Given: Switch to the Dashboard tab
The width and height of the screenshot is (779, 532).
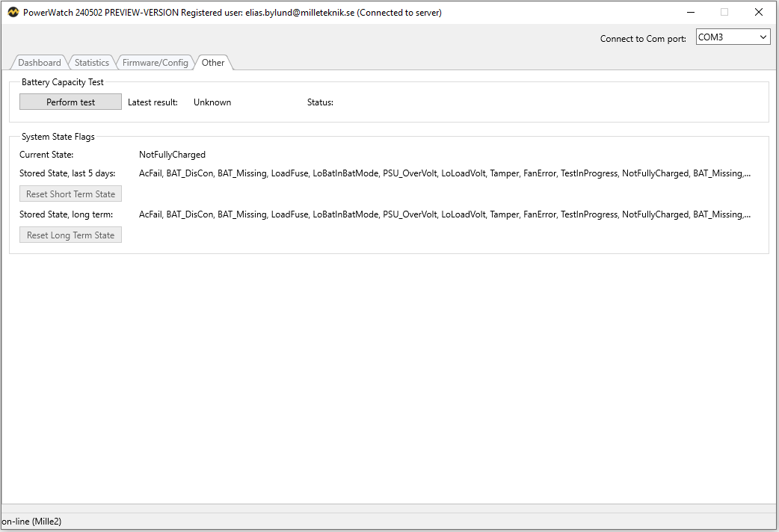Looking at the screenshot, I should pos(39,62).
